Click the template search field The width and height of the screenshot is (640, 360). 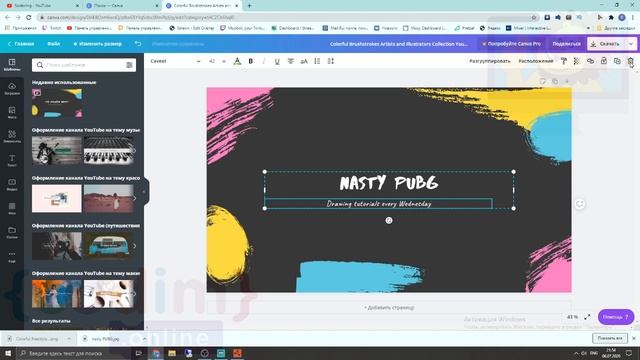pyautogui.click(x=84, y=65)
